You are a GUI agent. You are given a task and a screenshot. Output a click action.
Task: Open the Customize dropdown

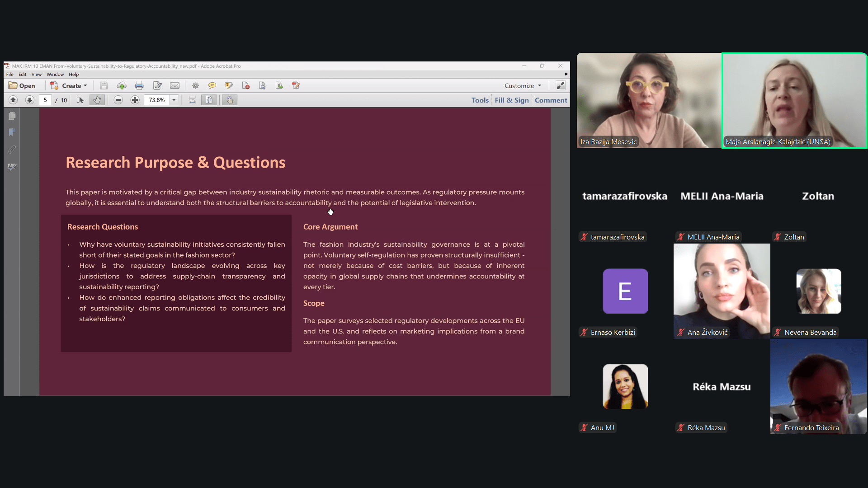523,85
